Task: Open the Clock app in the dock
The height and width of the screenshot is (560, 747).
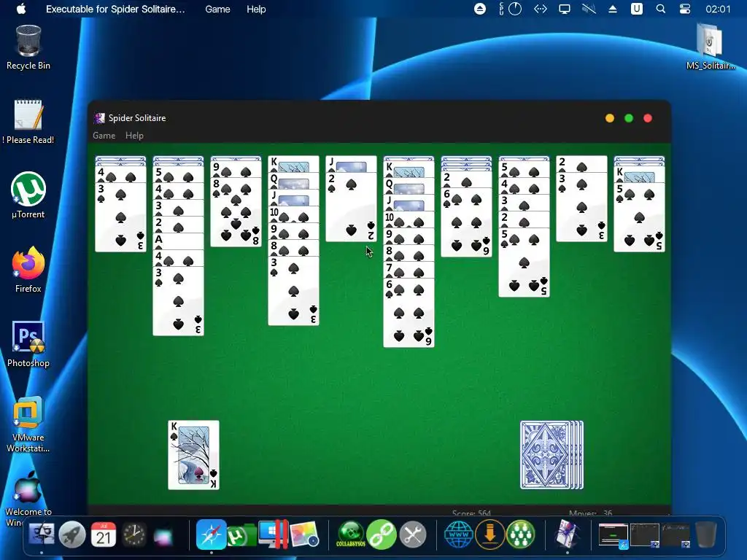Action: pyautogui.click(x=134, y=534)
